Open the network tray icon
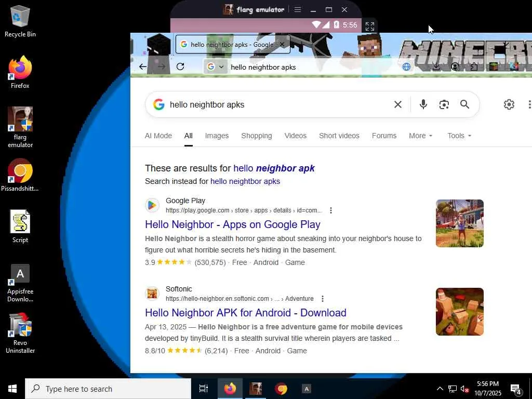This screenshot has height=399, width=532. coord(453,389)
